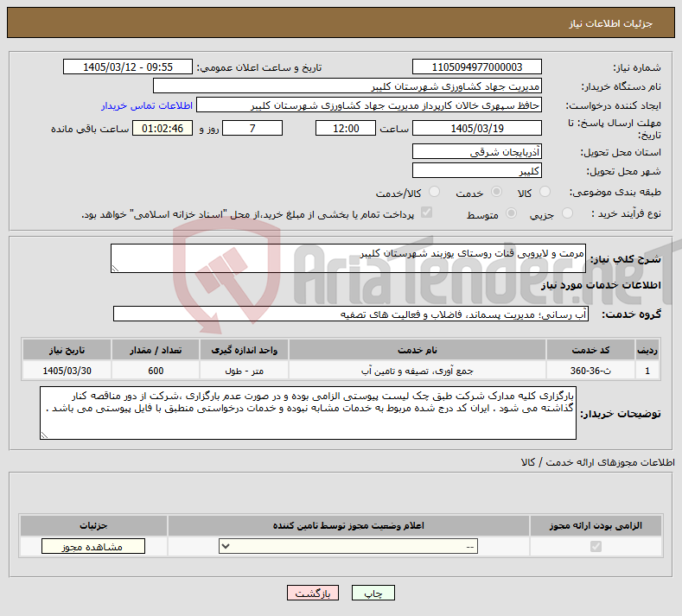Click the کد خدمت column header
Screen dimensions: 682x616
tap(590, 350)
